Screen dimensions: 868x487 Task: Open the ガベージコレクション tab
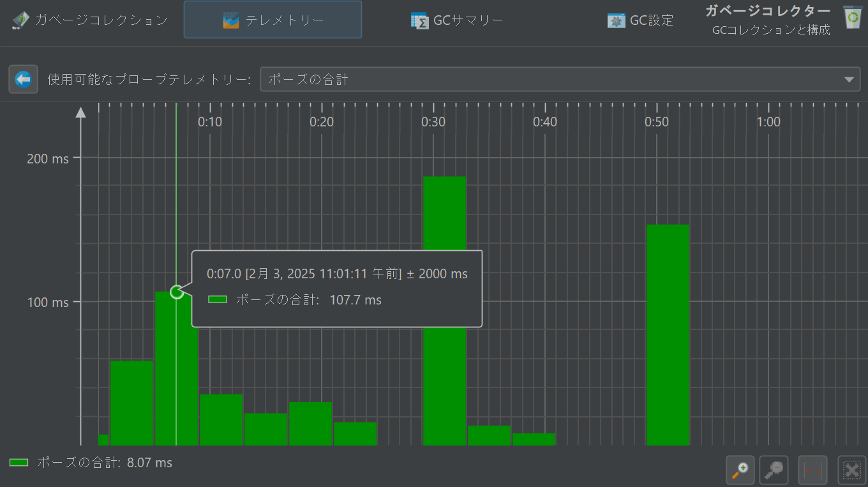click(x=91, y=20)
